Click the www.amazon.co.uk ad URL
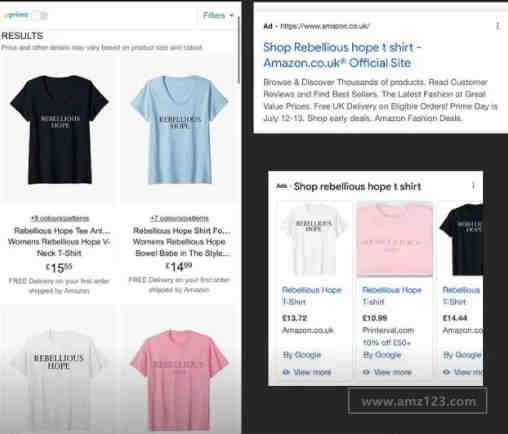This screenshot has width=508, height=434. coord(325,26)
